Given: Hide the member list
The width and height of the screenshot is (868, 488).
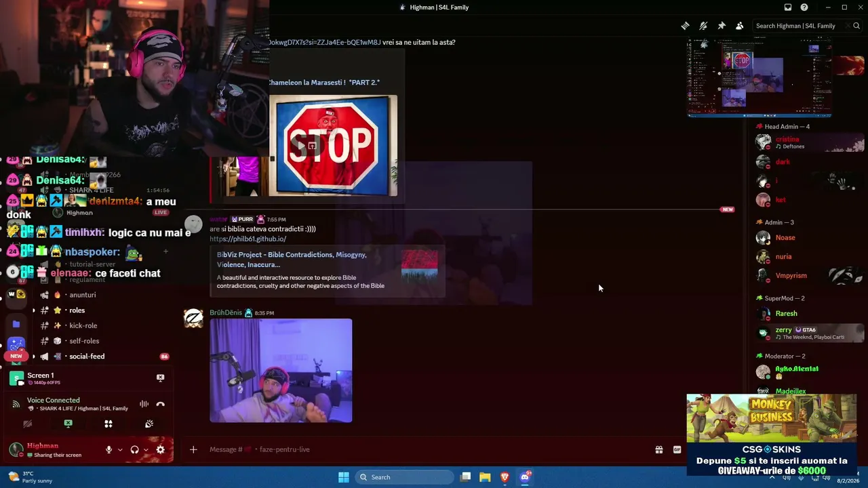Looking at the screenshot, I should pos(739,26).
